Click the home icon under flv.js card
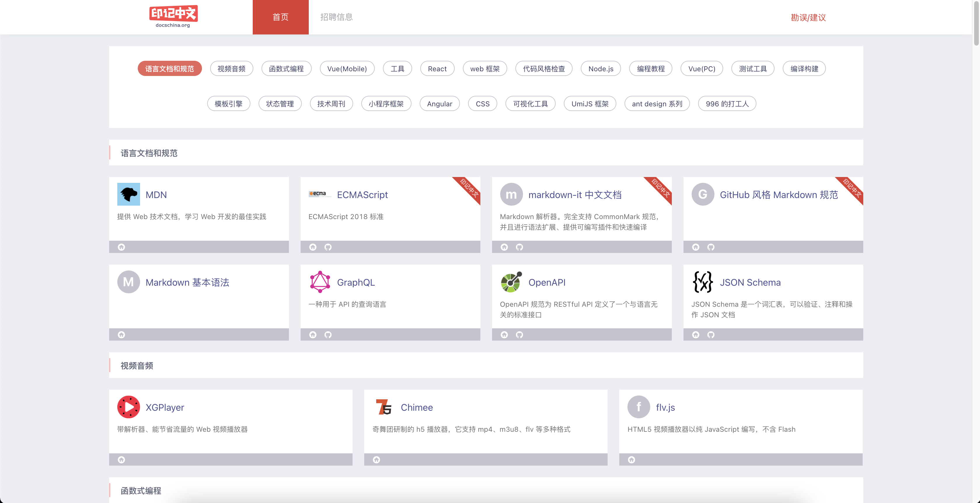 [631, 459]
